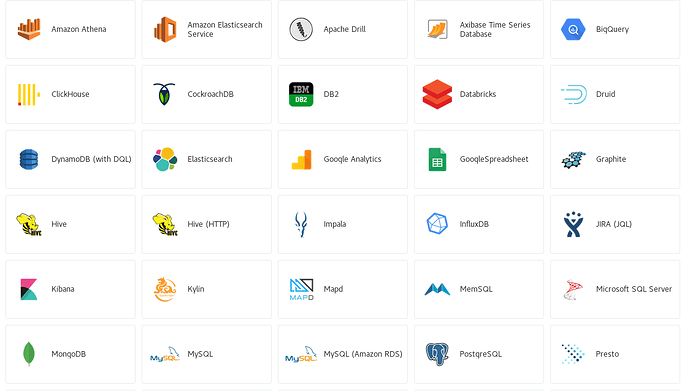Click the Elasticsearch colorful cluster icon
The width and height of the screenshot is (690, 391).
[165, 159]
